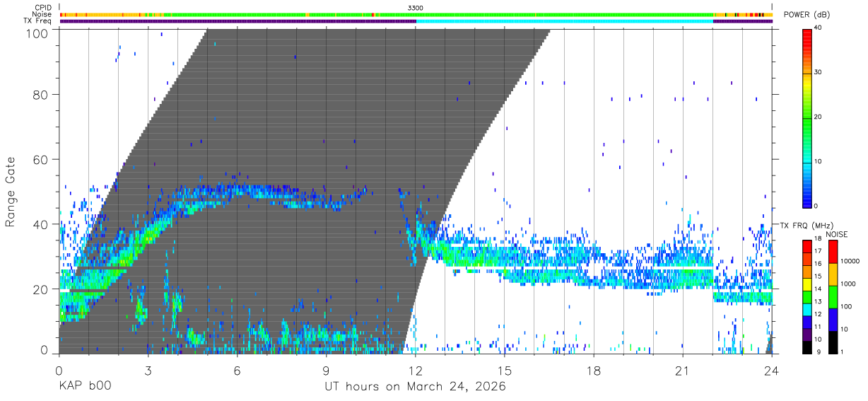Click the noise scale value 1000
The height and width of the screenshot is (401, 868).
point(847,285)
